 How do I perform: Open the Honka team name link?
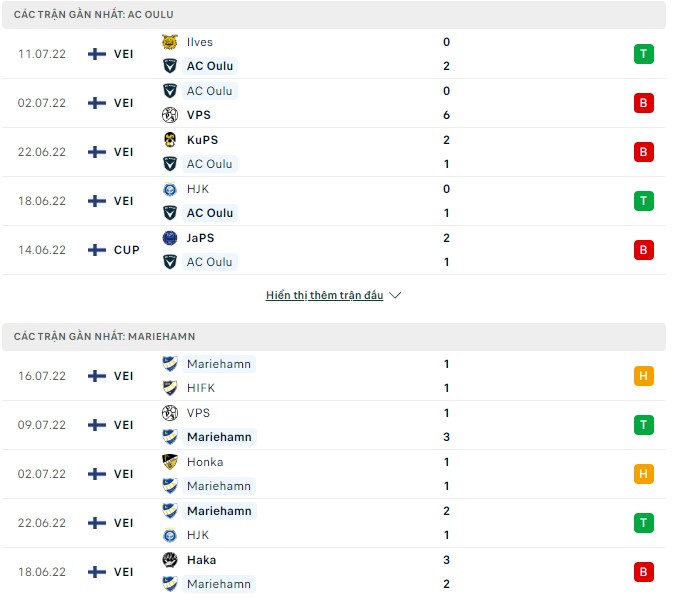(x=205, y=462)
